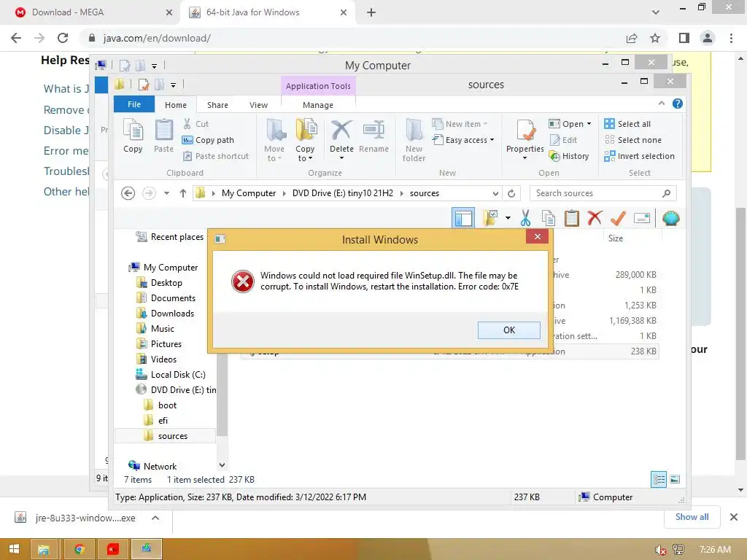The image size is (747, 560).
Task: Click the Copy icon in ribbon Clipboard group
Action: pyautogui.click(x=133, y=136)
